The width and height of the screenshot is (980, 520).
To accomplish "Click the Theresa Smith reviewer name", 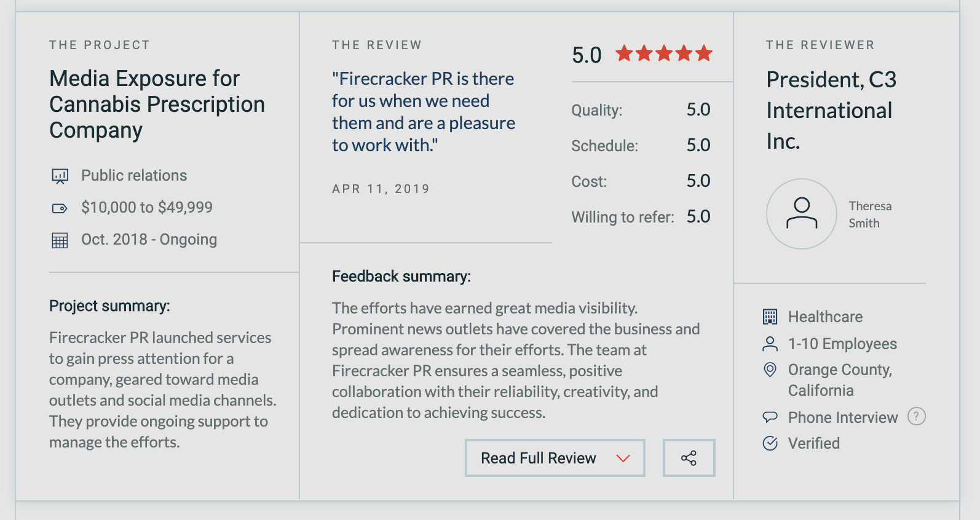I will pos(870,215).
